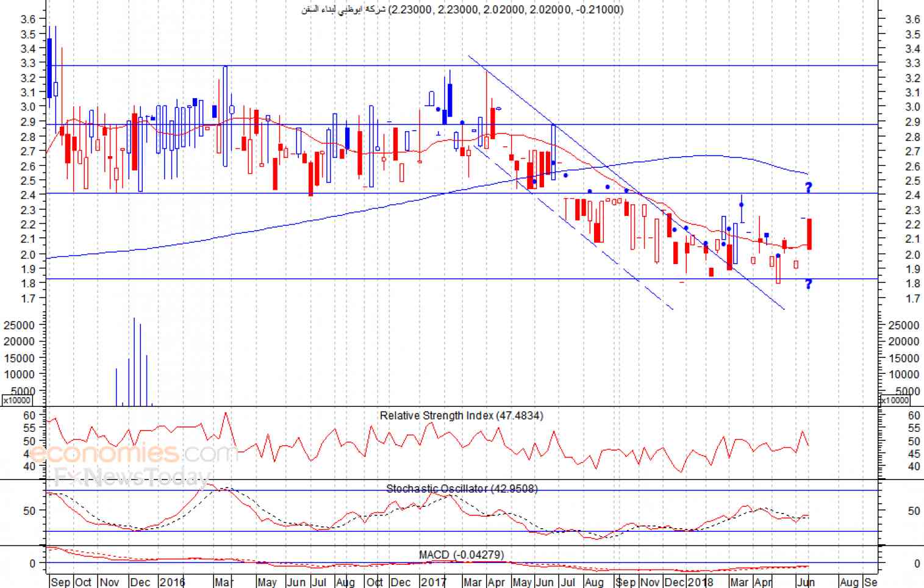Click the x10000 multiplier box at right
This screenshot has height=588, width=924.
tap(895, 401)
